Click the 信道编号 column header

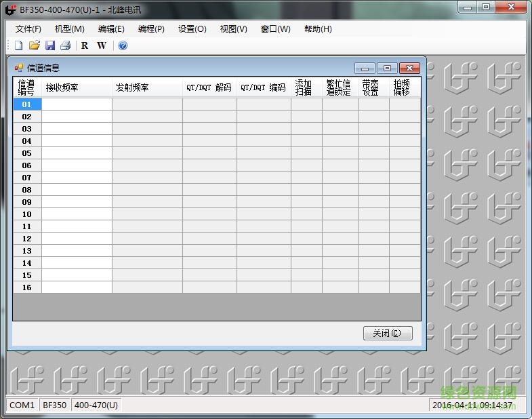pyautogui.click(x=28, y=87)
